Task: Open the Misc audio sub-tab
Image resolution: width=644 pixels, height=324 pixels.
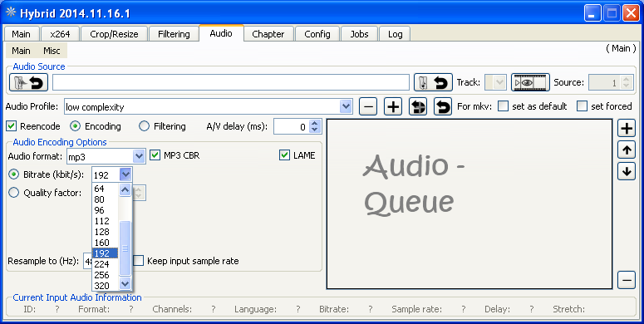Action: 52,51
